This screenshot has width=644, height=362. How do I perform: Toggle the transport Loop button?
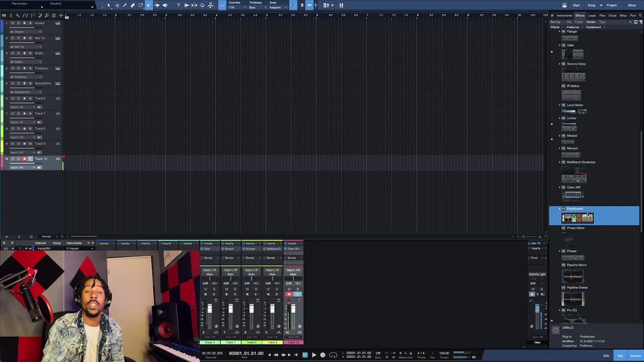click(333, 355)
